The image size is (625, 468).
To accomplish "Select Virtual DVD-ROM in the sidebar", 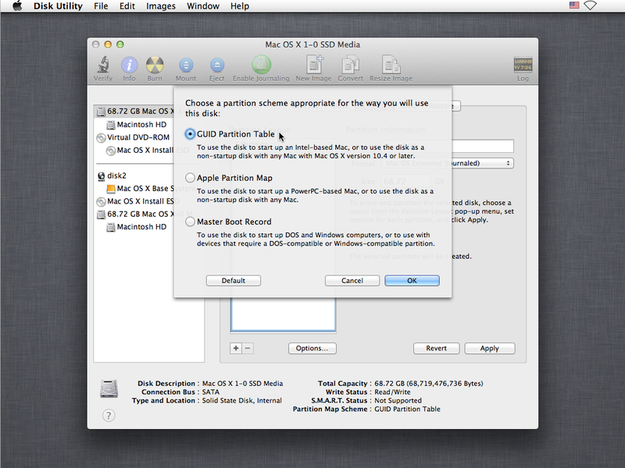I will click(133, 138).
